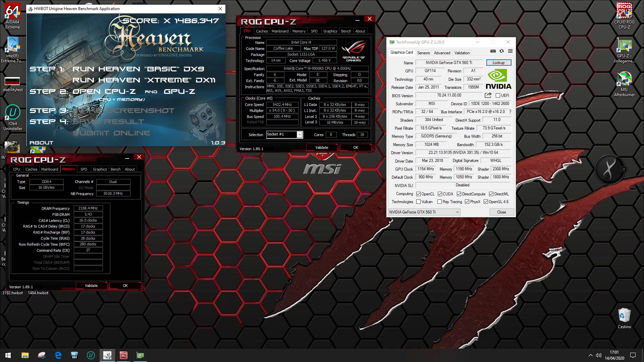
Task: Open GPU selector dropdown GeForce GTX 560 Ti
Action: pos(424,212)
